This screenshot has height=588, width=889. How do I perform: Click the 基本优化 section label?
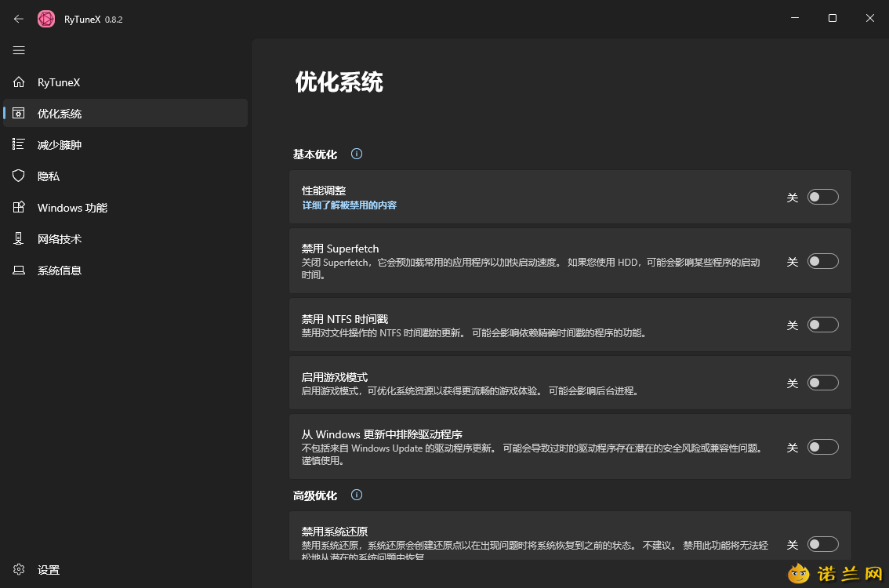[315, 154]
